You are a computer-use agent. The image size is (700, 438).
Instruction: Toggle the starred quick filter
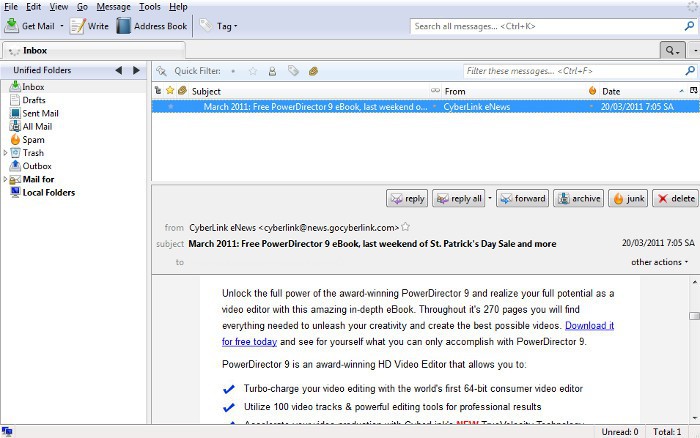coord(253,71)
